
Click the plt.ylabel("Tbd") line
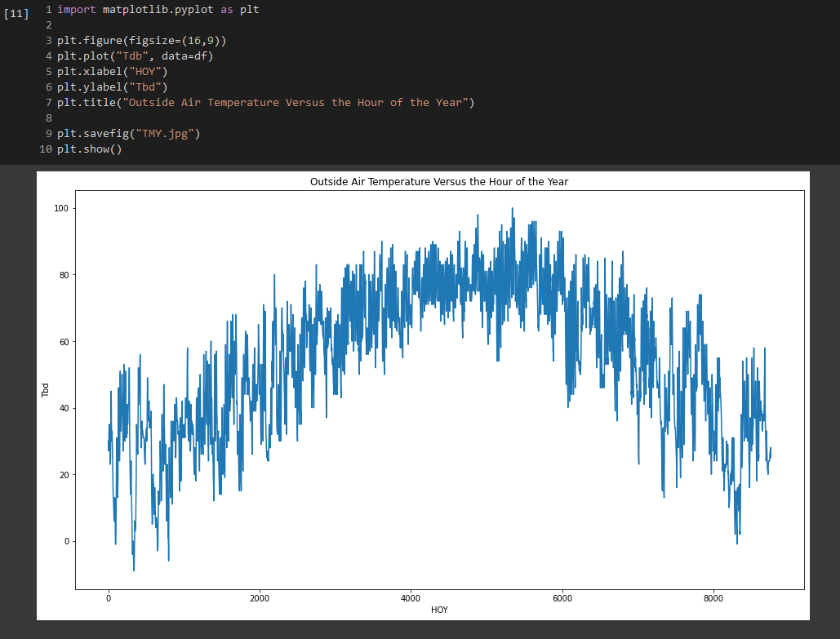pos(112,87)
